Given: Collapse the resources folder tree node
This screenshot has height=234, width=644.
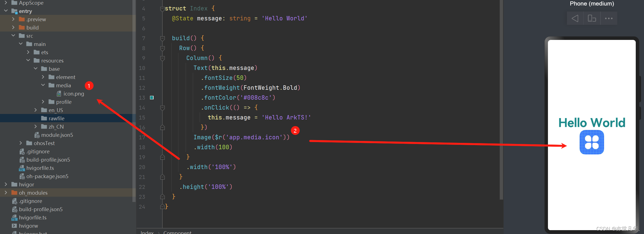Looking at the screenshot, I should tap(28, 61).
